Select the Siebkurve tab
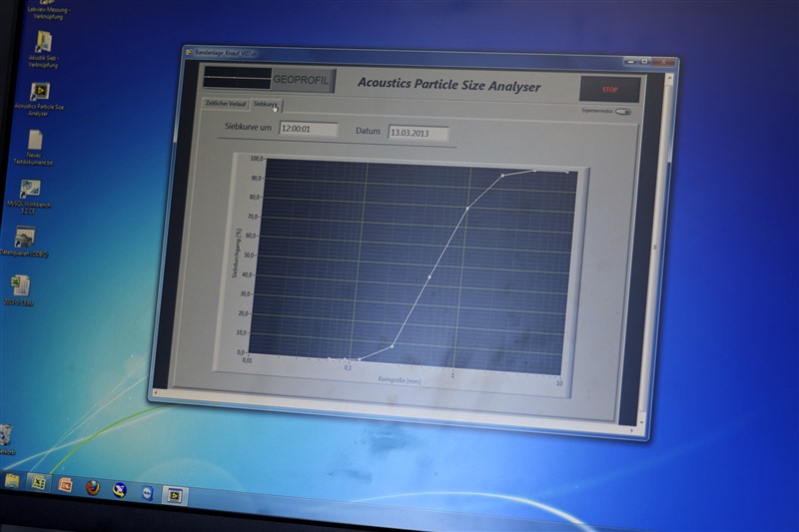 [x=266, y=104]
